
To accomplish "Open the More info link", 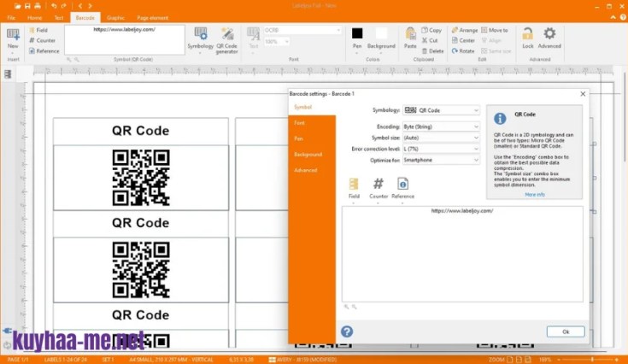I will tap(535, 195).
